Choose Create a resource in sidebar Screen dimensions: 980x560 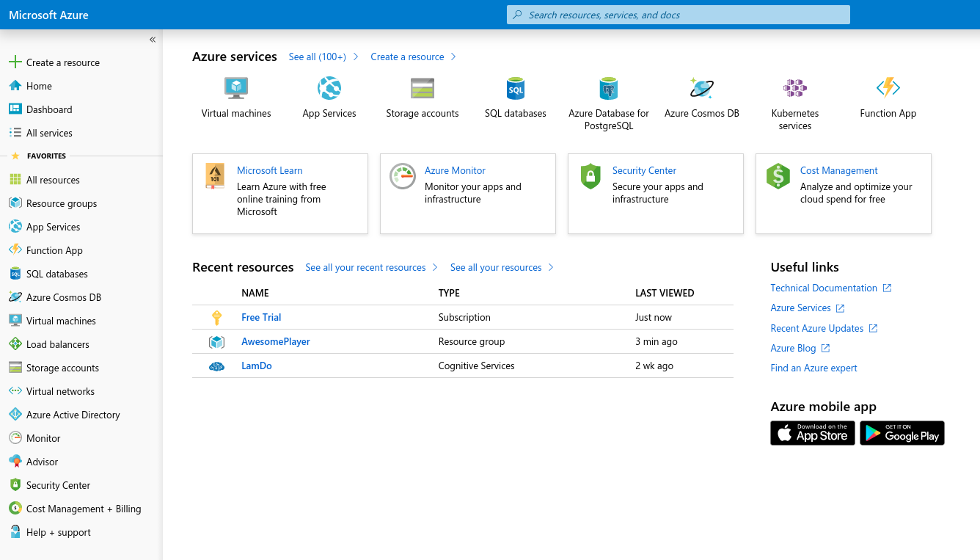tap(62, 62)
